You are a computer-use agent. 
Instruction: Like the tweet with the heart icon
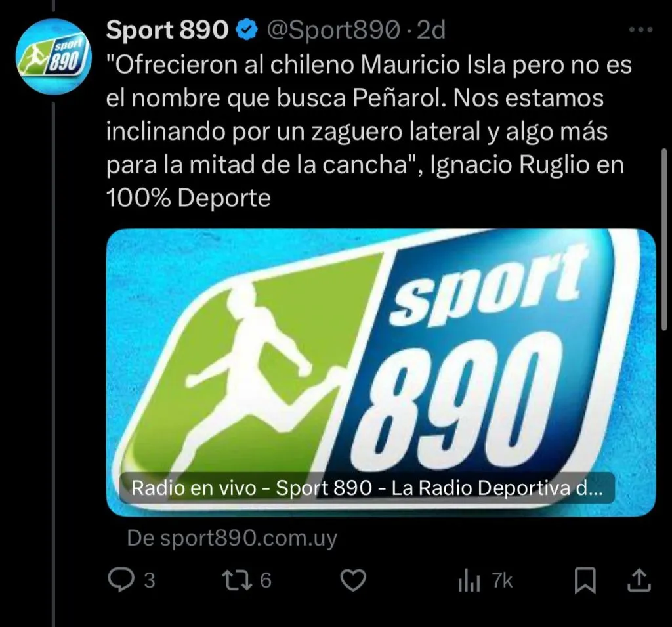click(x=352, y=580)
